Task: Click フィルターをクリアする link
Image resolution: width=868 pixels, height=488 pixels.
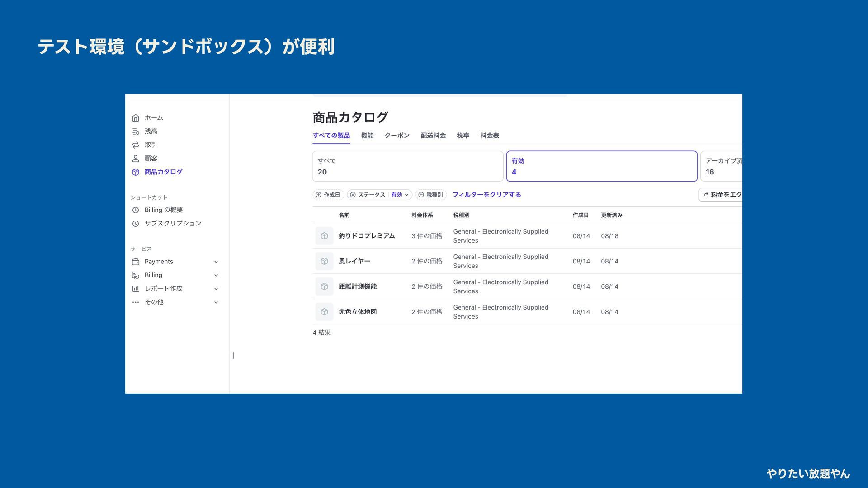Action: pyautogui.click(x=486, y=195)
